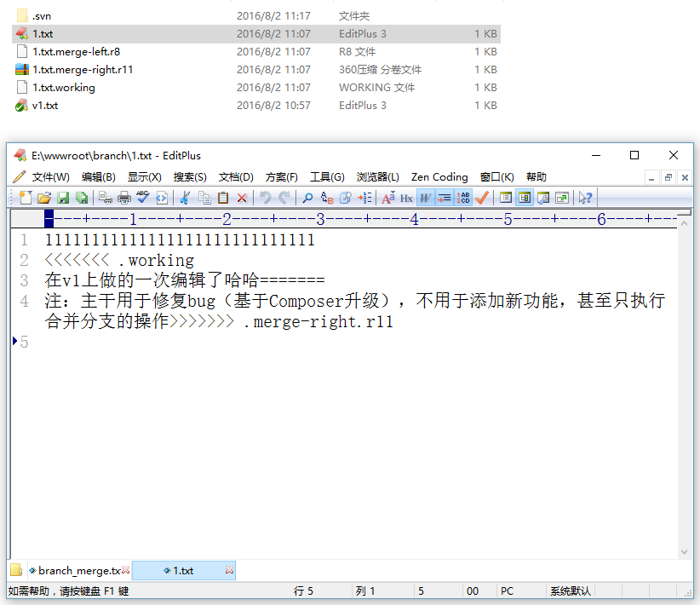Click the EditPlus pencil icon in menu bar
Image resolution: width=700 pixels, height=605 pixels.
point(19,177)
